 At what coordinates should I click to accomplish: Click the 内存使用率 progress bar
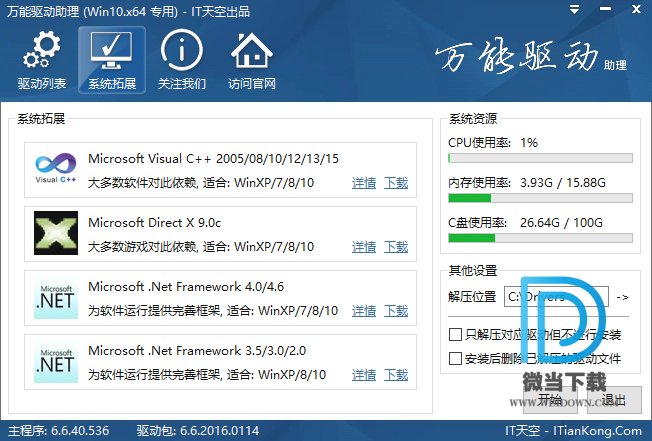(540, 198)
